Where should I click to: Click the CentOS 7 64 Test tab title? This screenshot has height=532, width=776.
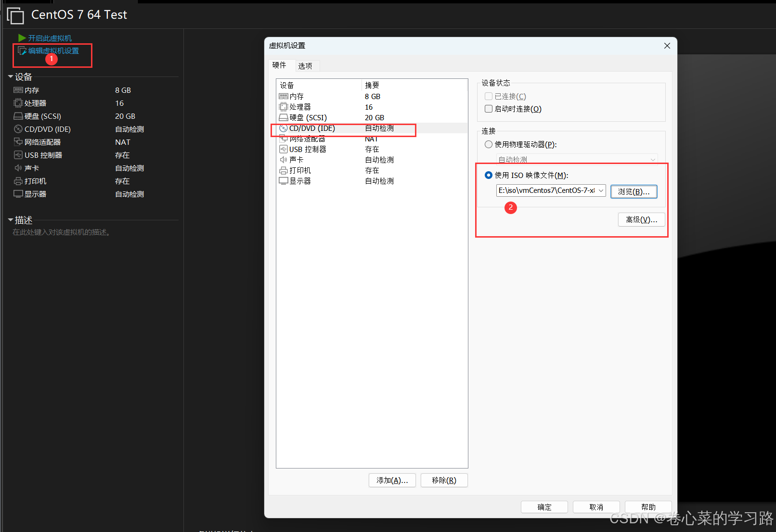pos(79,15)
